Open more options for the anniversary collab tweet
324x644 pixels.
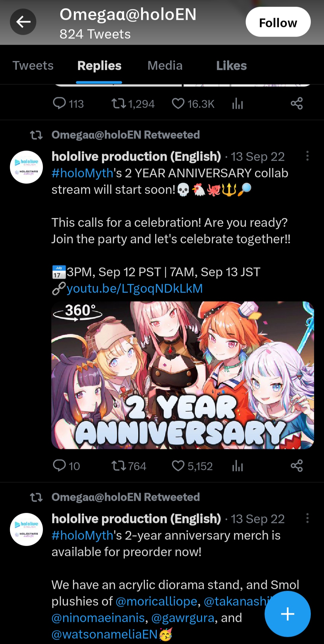307,156
